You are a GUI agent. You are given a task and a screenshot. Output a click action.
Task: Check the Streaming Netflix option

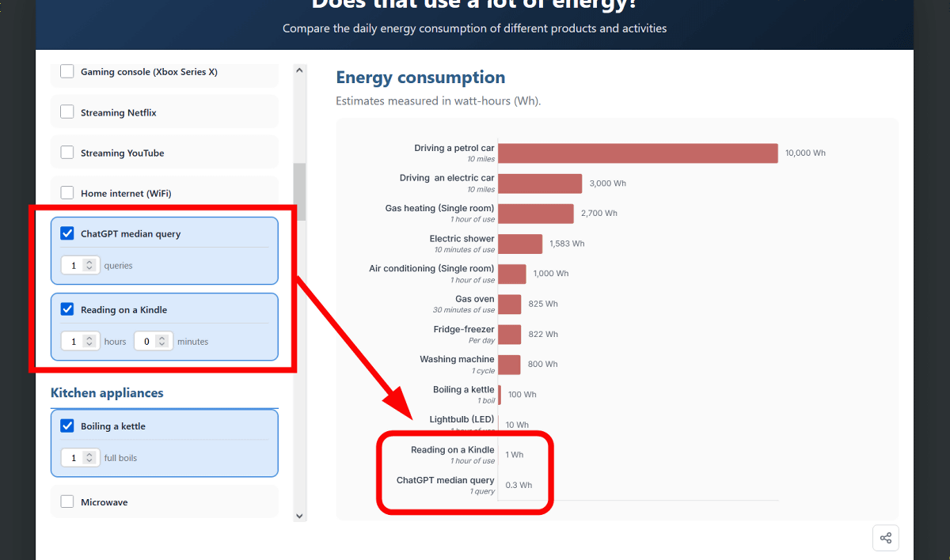point(67,112)
